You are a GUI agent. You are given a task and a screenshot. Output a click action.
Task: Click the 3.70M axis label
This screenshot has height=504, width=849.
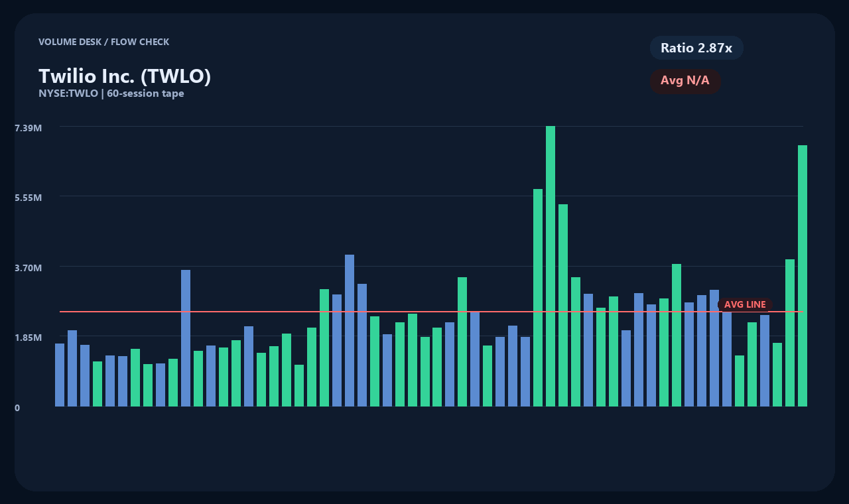click(29, 268)
